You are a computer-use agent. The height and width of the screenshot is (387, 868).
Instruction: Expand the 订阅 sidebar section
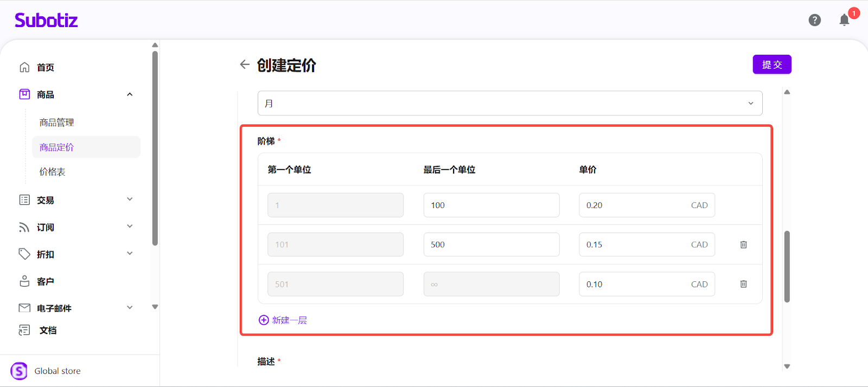coord(130,227)
